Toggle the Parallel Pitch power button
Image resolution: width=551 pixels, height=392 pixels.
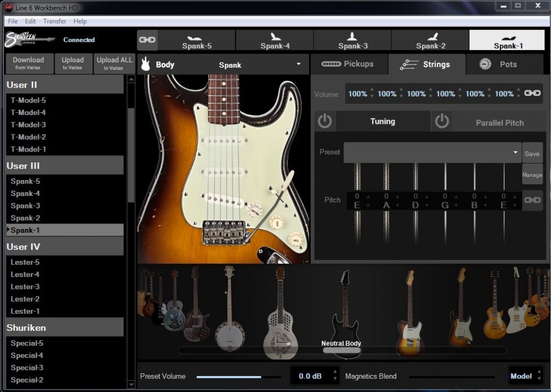[x=442, y=122]
